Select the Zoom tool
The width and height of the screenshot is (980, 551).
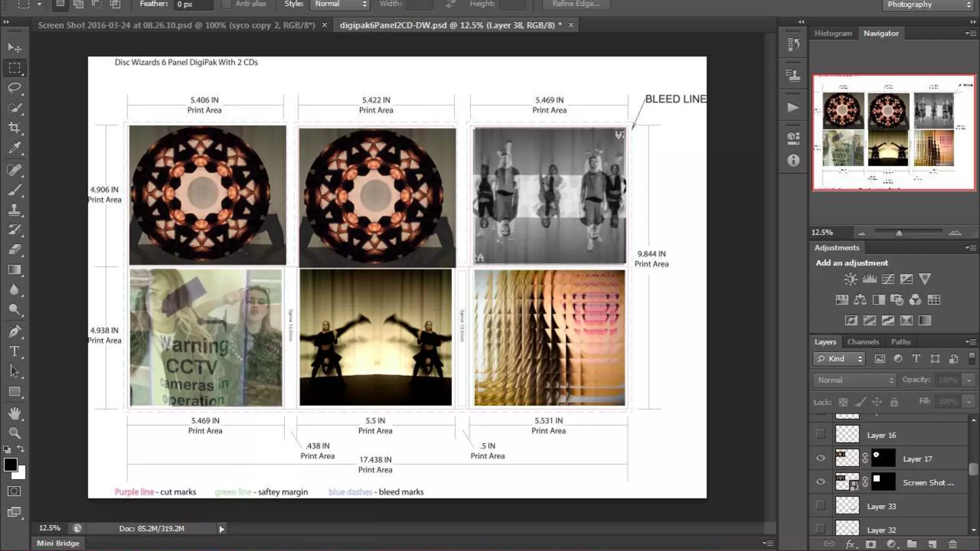tap(15, 433)
